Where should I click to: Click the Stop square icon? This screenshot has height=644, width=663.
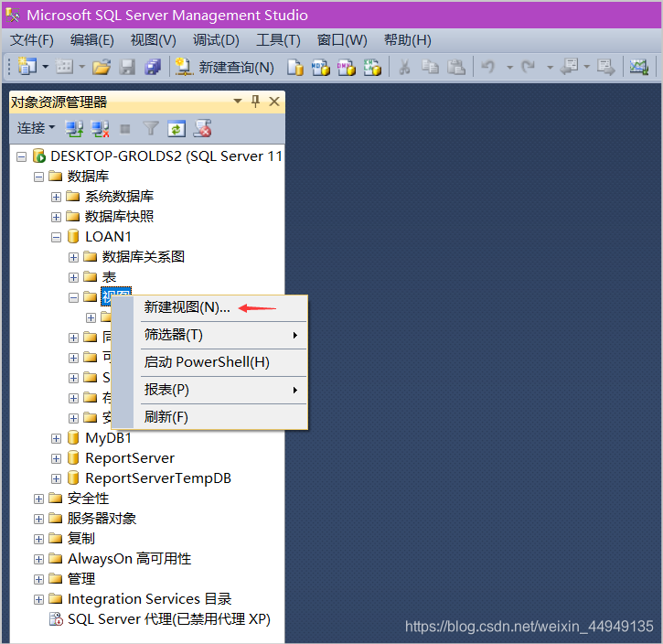pyautogui.click(x=125, y=129)
